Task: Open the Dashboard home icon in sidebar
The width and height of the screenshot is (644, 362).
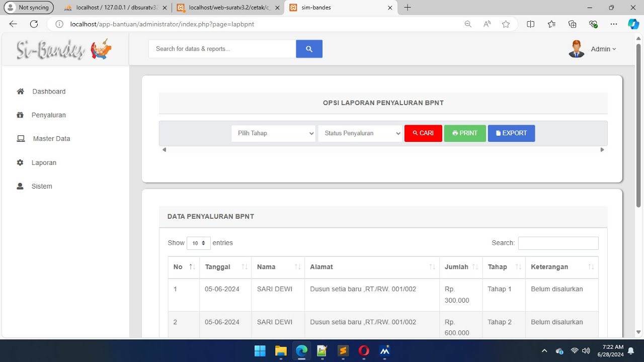Action: (21, 92)
